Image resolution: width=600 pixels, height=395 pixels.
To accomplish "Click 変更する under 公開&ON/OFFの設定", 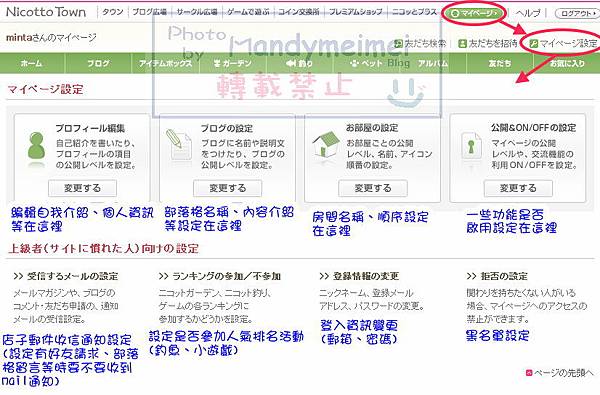I will coord(518,188).
